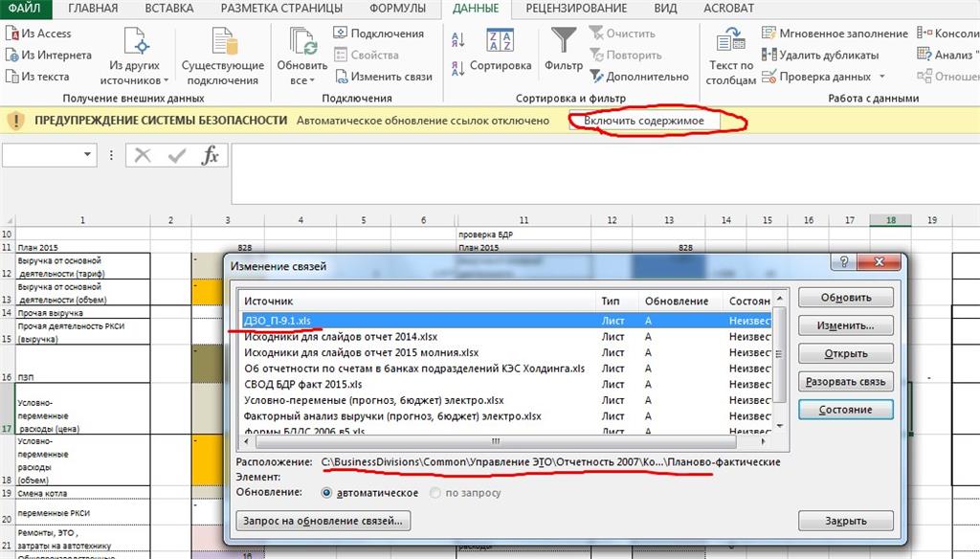Open the ФАЙЛ tab
Screen dimensions: 980x559
[x=25, y=8]
